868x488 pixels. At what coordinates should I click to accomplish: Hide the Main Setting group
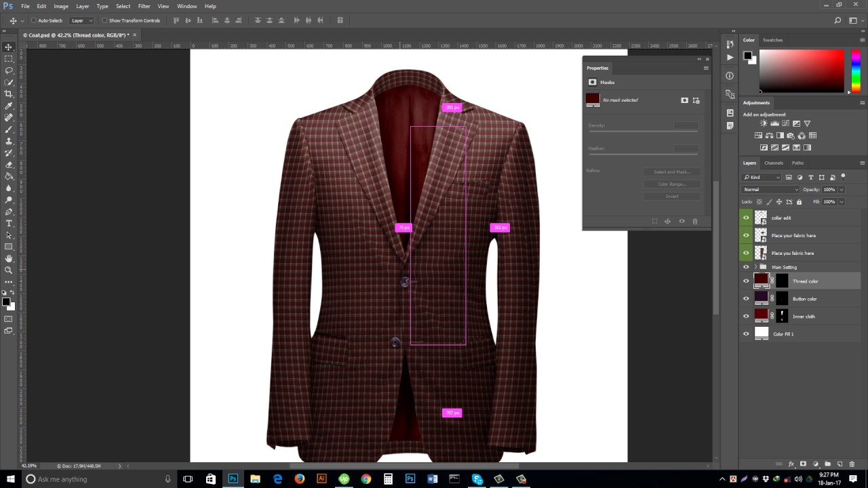click(747, 267)
